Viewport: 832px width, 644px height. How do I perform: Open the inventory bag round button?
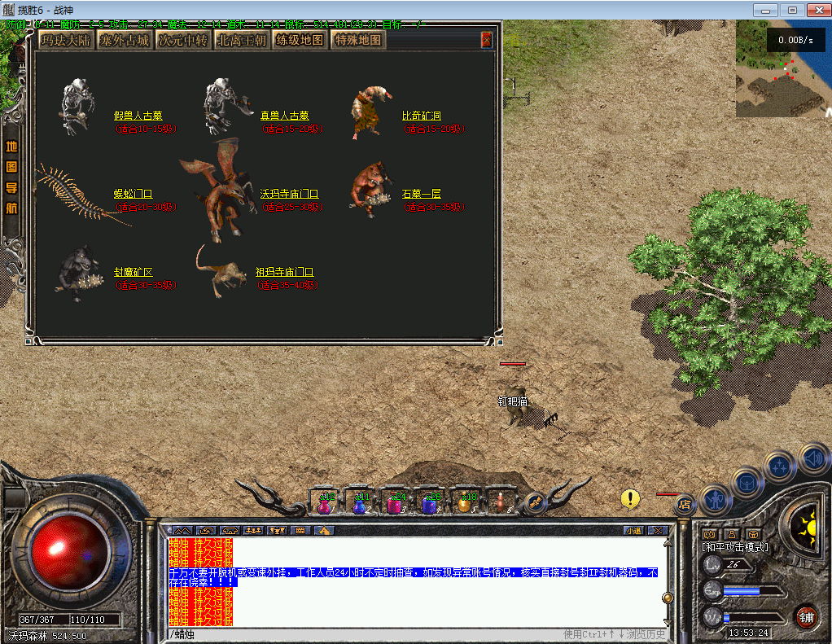click(747, 483)
